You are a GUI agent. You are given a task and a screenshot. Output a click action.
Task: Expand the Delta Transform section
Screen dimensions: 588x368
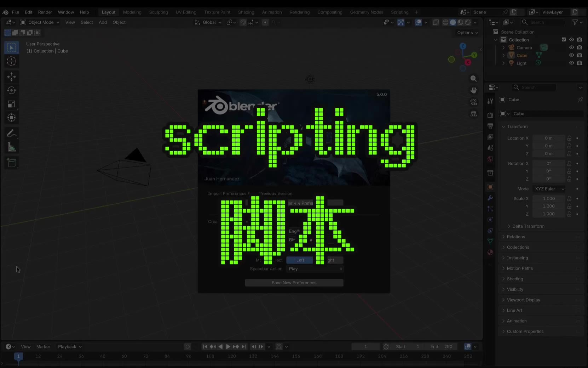coord(528,226)
